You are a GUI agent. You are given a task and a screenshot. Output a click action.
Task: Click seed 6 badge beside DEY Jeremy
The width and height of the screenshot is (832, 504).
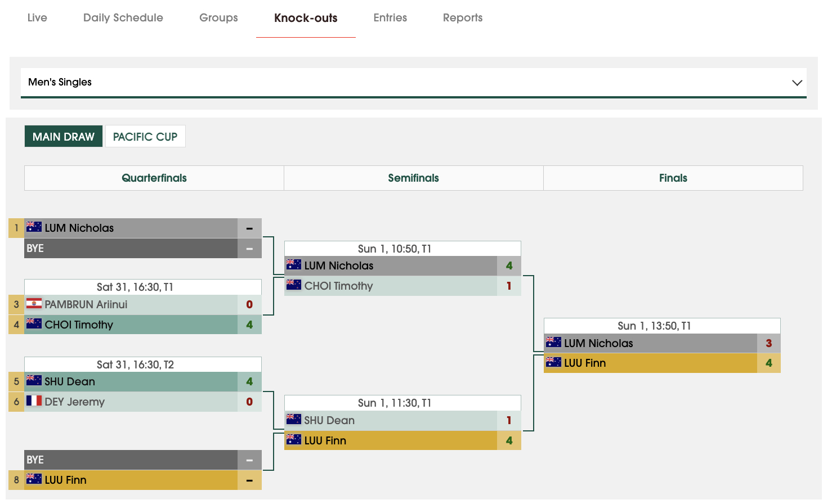(x=16, y=402)
